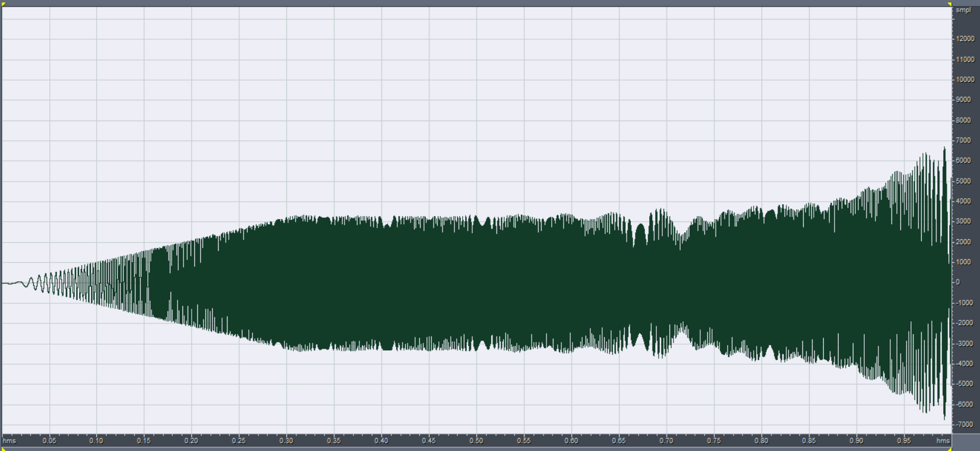Click the 0.45 mark on the time ruler
The image size is (980, 451).
[x=429, y=441]
